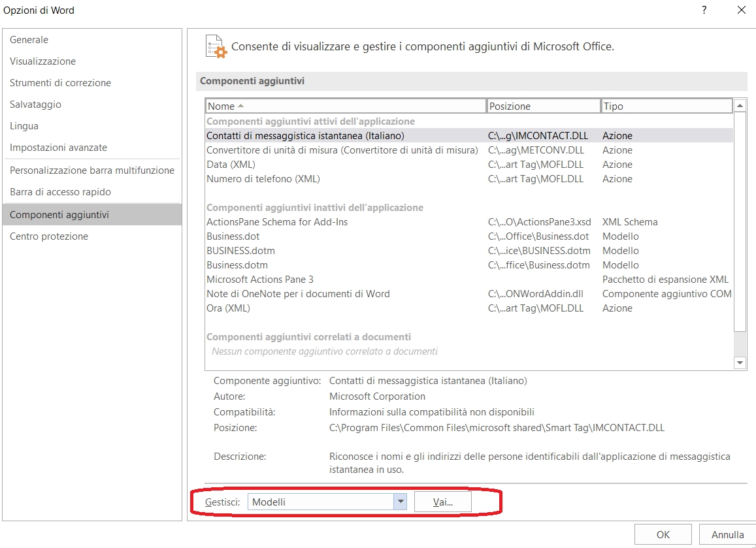The width and height of the screenshot is (756, 548).
Task: Click the list scrollbar down arrow
Action: click(740, 363)
